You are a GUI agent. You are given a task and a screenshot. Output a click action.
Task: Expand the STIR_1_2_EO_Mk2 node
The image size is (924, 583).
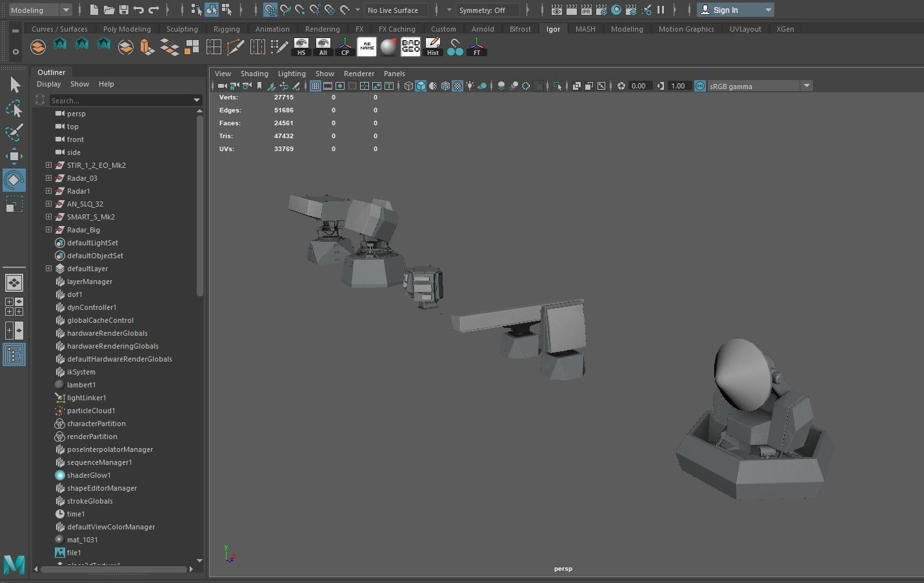tap(48, 165)
